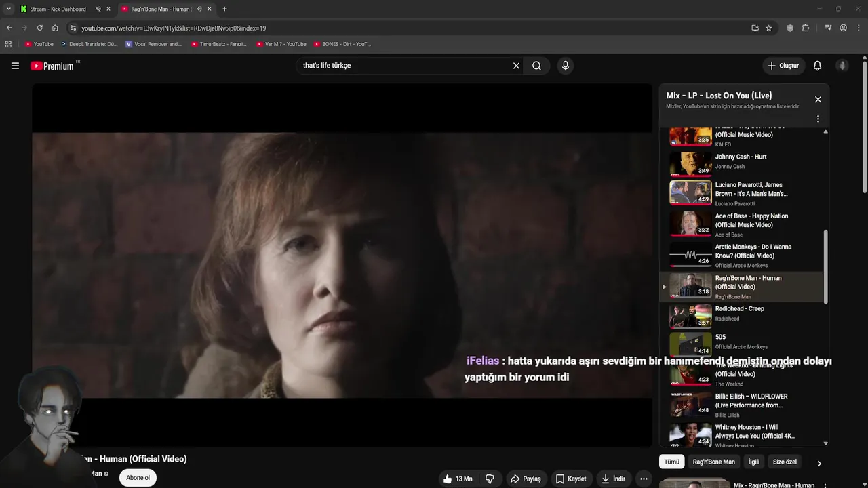This screenshot has height=488, width=868.
Task: Open the YouTube hamburger guide menu
Action: point(15,66)
